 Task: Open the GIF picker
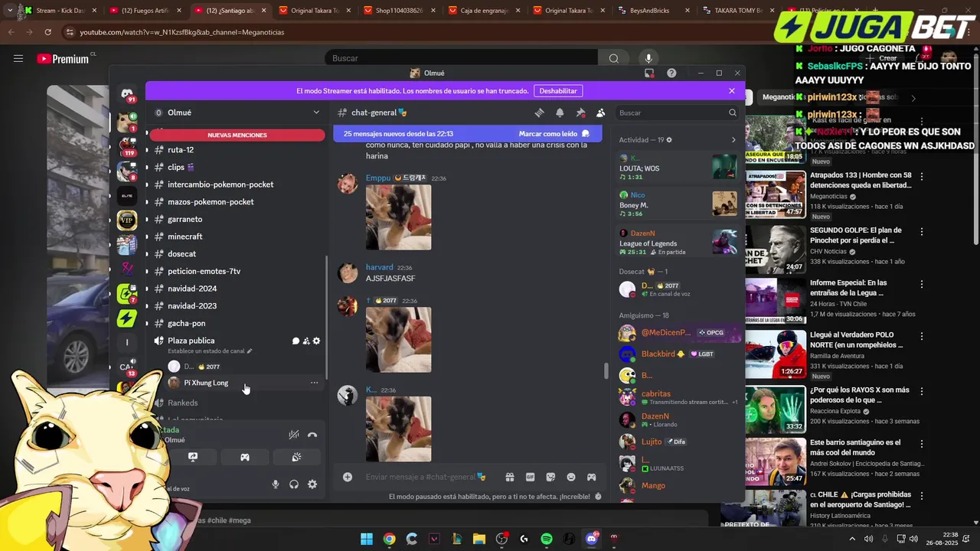pyautogui.click(x=530, y=477)
